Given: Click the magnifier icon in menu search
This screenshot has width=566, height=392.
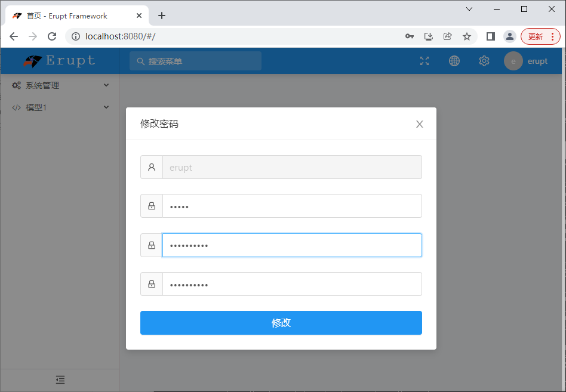Looking at the screenshot, I should tap(140, 61).
